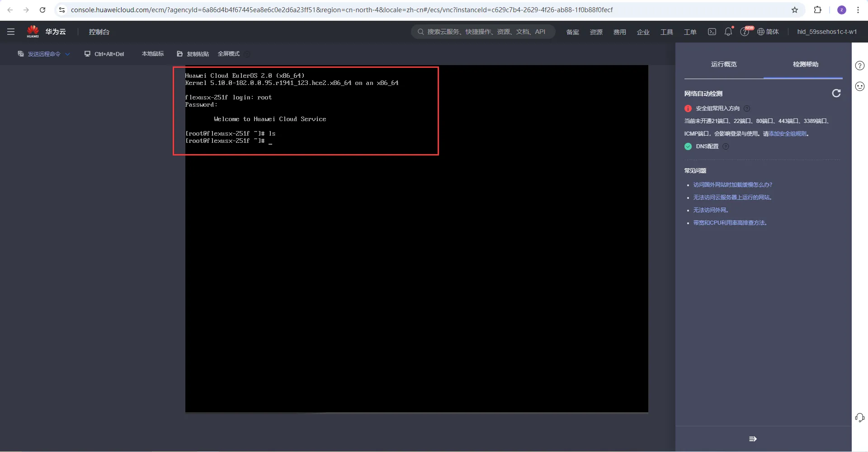Open the smiley feedback icon
This screenshot has width=868, height=452.
(860, 86)
